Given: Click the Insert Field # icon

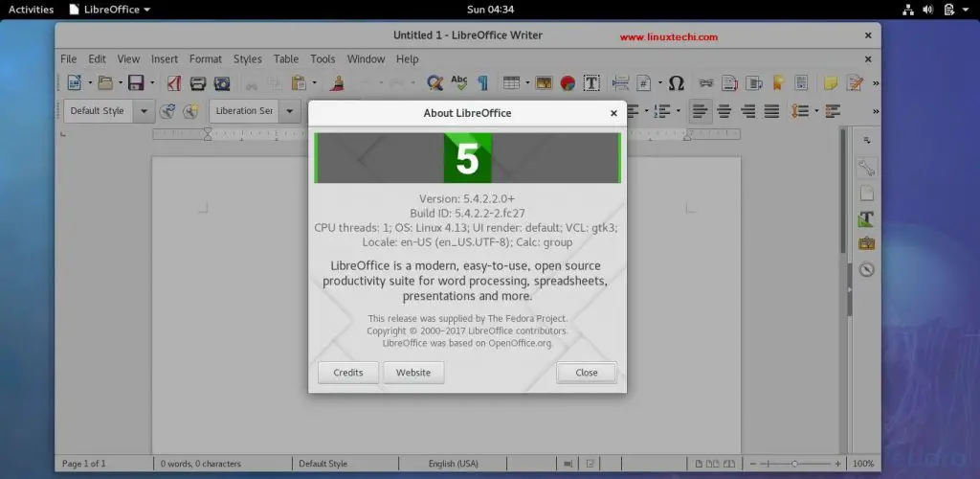Looking at the screenshot, I should 644,82.
